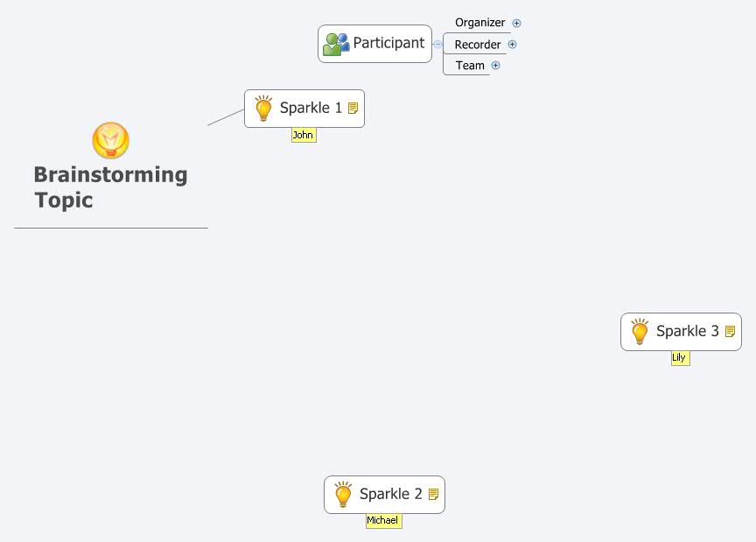
Task: Click the lightbulb icon on Sparkle 2
Action: point(342,494)
